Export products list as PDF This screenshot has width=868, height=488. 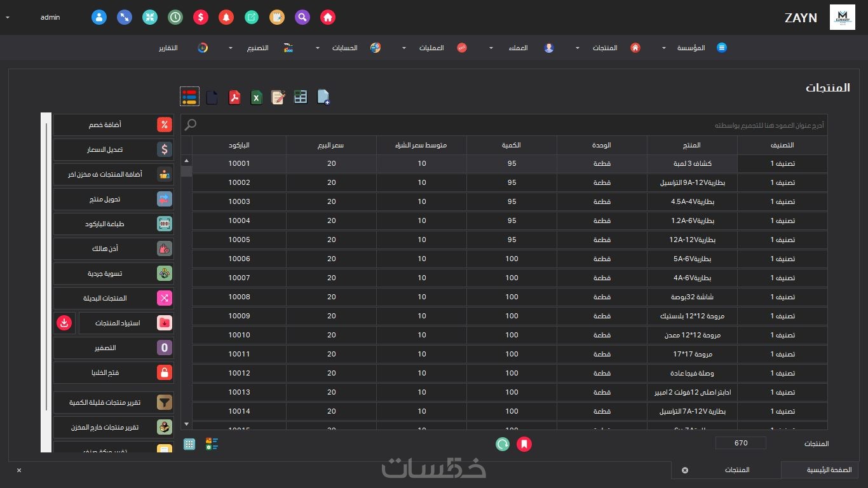(x=234, y=97)
